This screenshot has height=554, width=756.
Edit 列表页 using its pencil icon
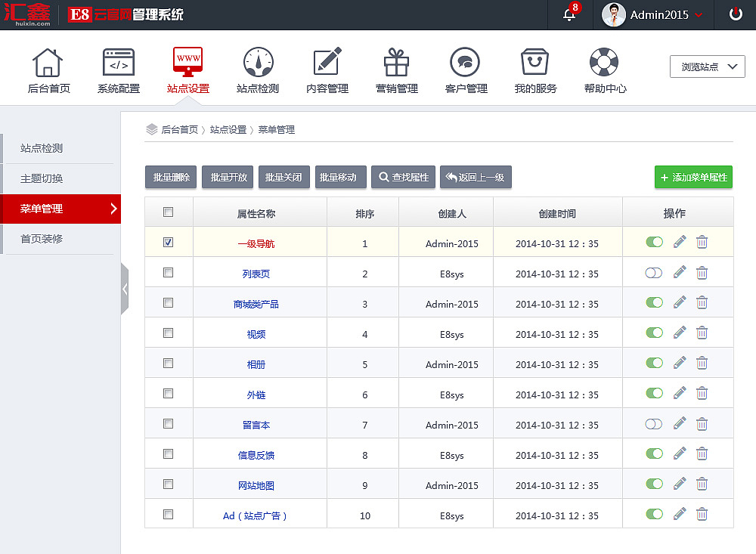coord(679,272)
